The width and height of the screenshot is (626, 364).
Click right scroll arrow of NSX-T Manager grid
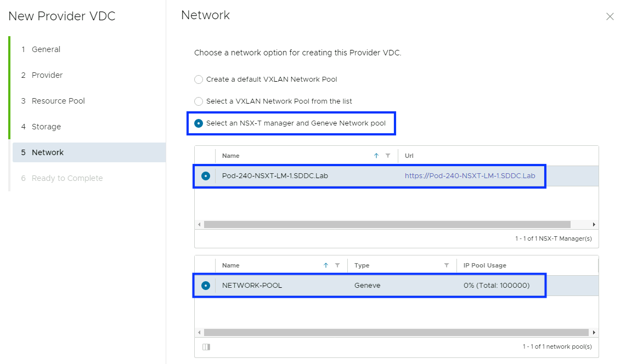point(594,225)
